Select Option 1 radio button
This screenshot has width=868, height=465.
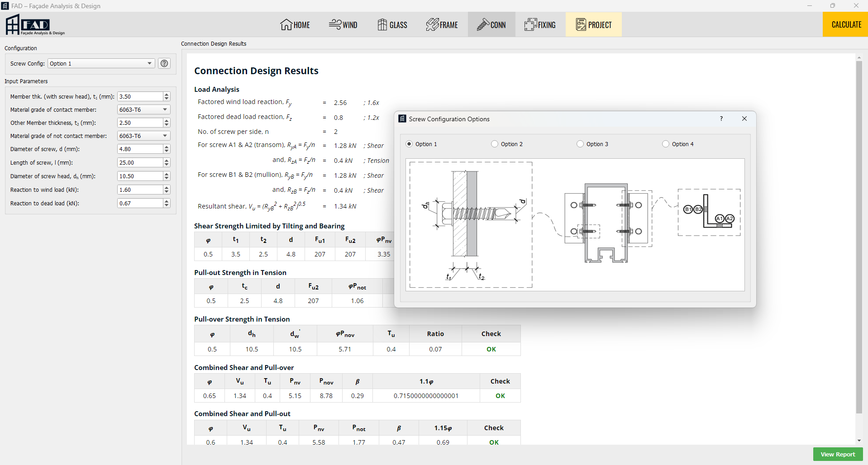tap(409, 144)
